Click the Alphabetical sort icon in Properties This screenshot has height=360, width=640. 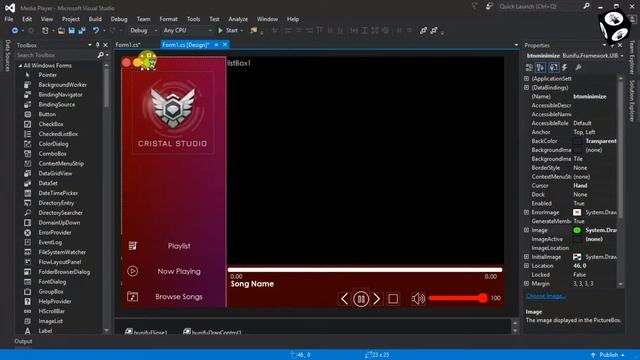(540, 68)
